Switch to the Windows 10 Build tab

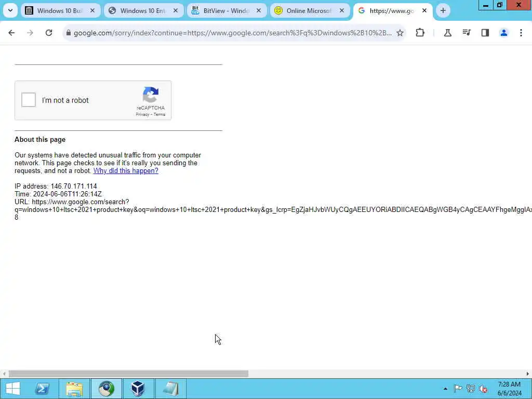(60, 10)
